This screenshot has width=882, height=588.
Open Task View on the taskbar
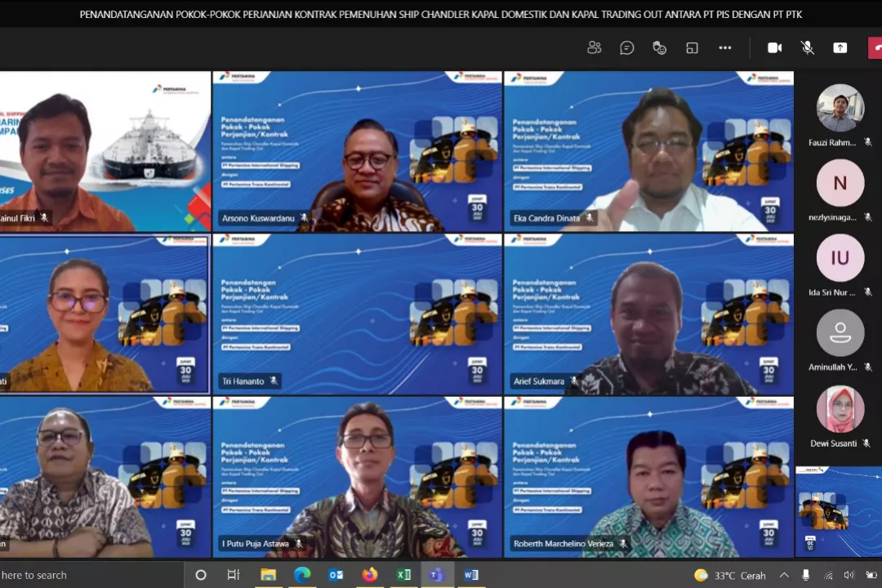[x=233, y=575]
